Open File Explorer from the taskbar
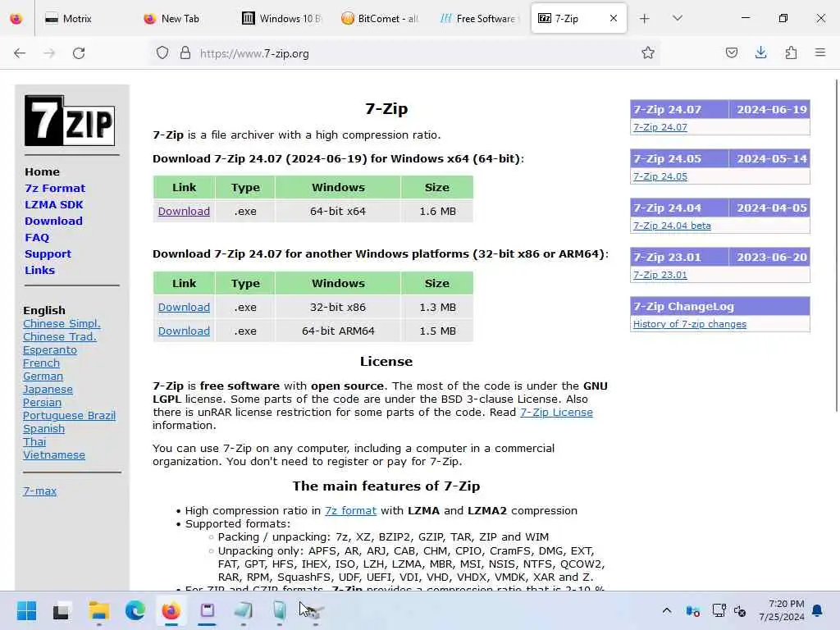This screenshot has width=840, height=630. coord(99,610)
